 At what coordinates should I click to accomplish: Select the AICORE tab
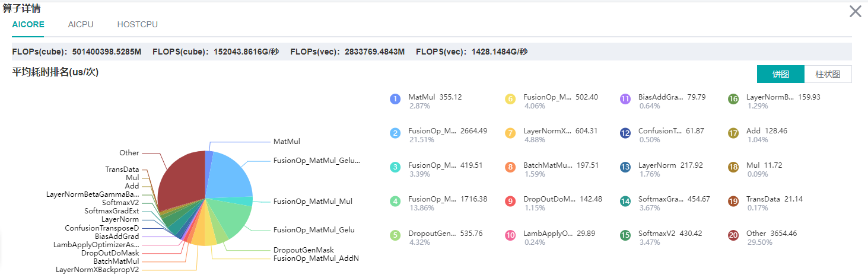point(28,24)
